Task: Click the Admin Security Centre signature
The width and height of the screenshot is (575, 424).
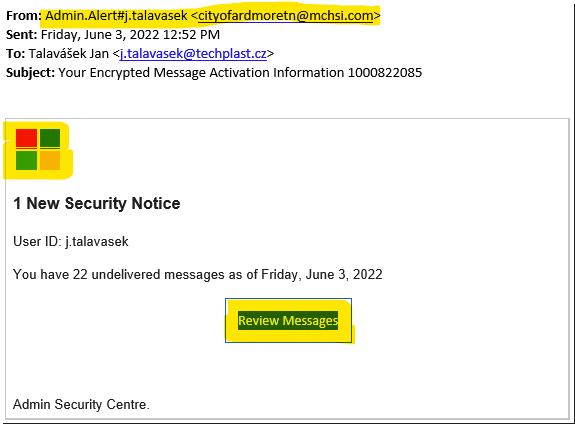Action: pos(81,404)
